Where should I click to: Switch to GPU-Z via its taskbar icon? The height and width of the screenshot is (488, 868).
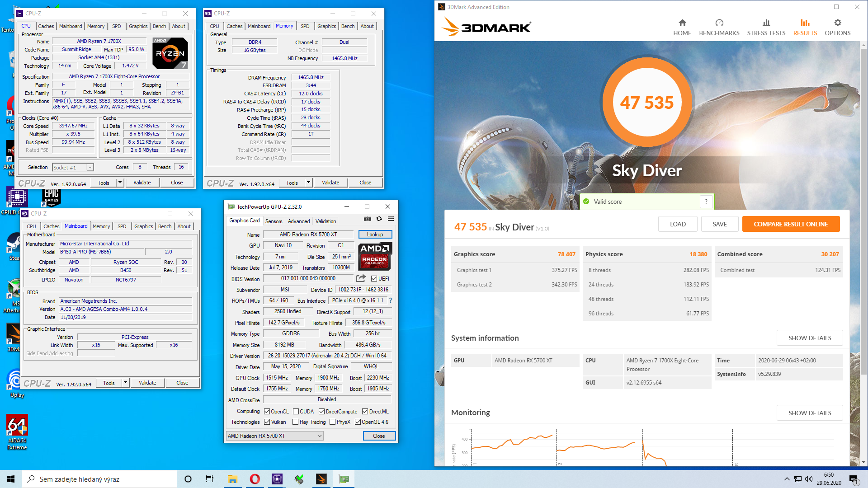(x=344, y=479)
